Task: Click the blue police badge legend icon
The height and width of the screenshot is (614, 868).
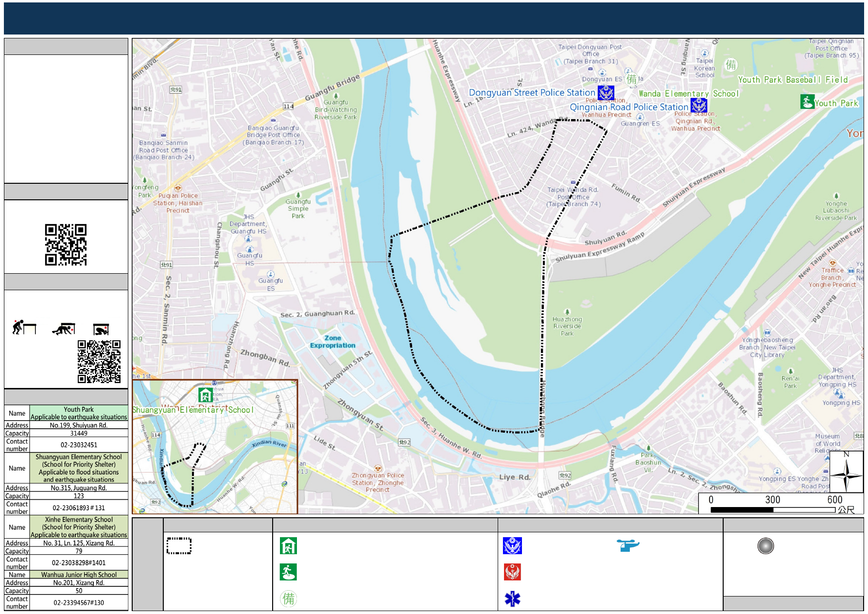Action: tap(512, 546)
